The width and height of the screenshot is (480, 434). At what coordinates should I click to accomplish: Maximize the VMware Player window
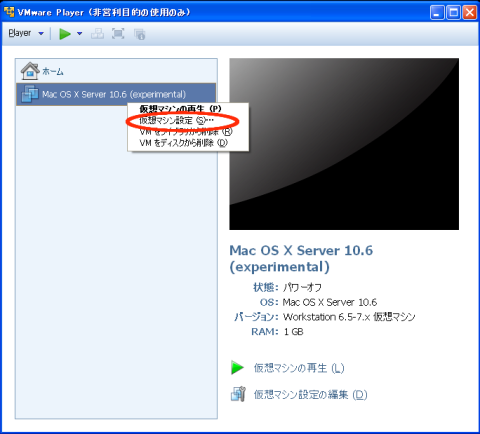[x=454, y=13]
